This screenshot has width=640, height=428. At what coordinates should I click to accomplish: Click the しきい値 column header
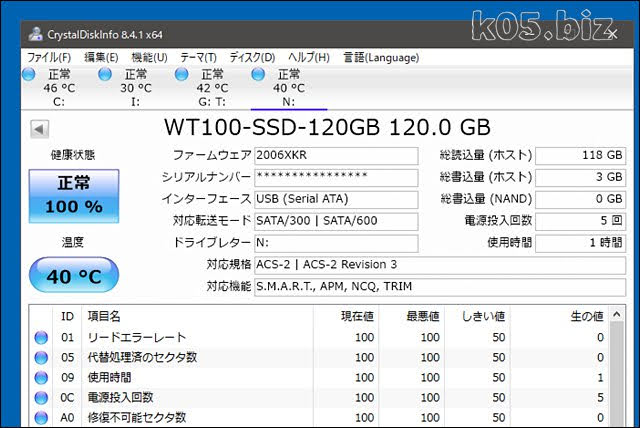pyautogui.click(x=477, y=316)
